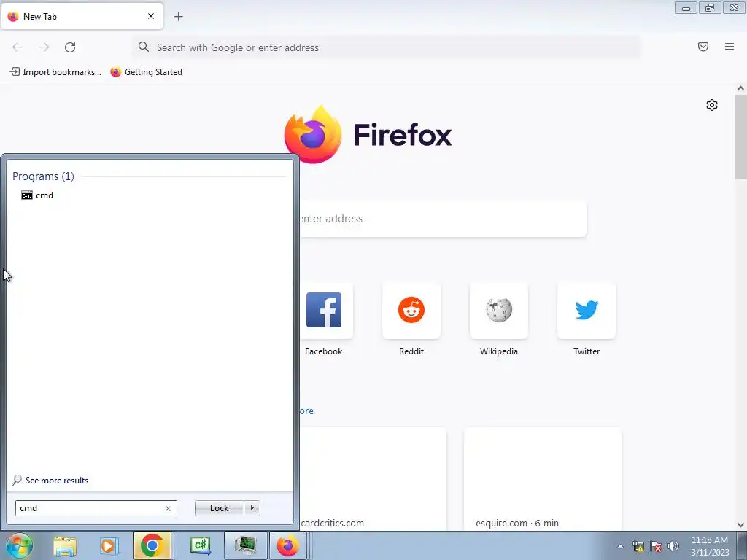Open new tab personalize settings gear
This screenshot has width=747, height=560.
[x=712, y=105]
